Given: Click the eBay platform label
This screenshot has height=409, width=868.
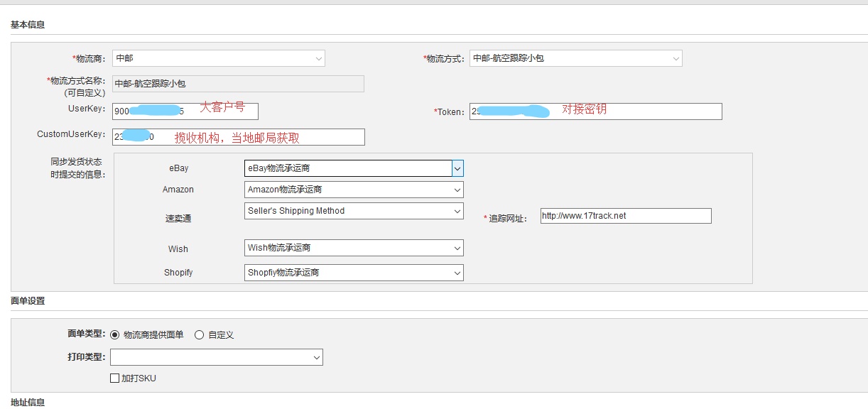Looking at the screenshot, I should point(179,168).
